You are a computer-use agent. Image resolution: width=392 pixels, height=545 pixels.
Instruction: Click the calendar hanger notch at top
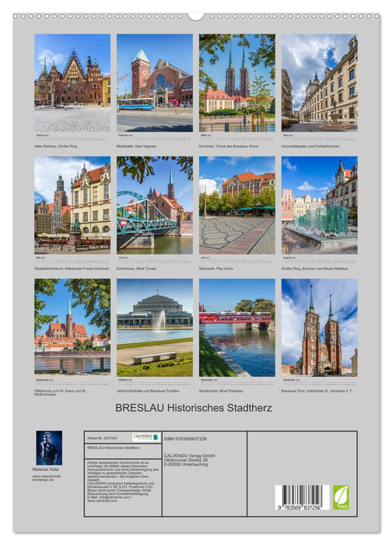(x=196, y=16)
